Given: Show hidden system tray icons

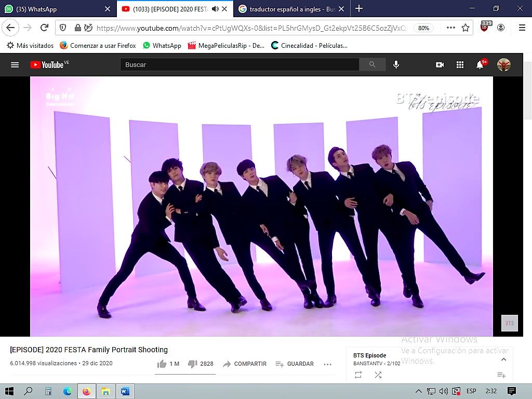Looking at the screenshot, I should [x=419, y=391].
